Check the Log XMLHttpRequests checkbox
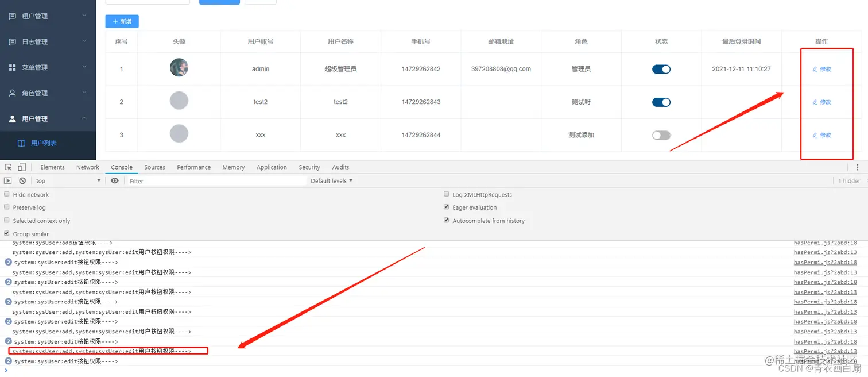Viewport: 868px width, 377px height. click(447, 194)
